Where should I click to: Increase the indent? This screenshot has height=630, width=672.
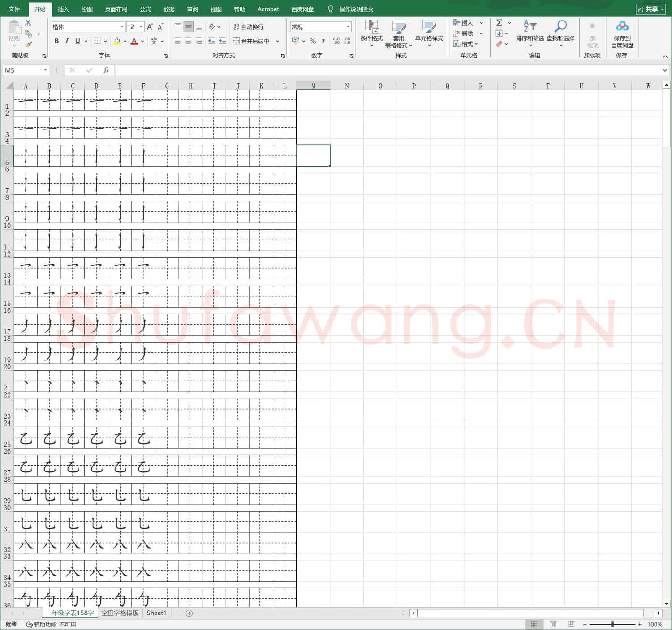(222, 41)
